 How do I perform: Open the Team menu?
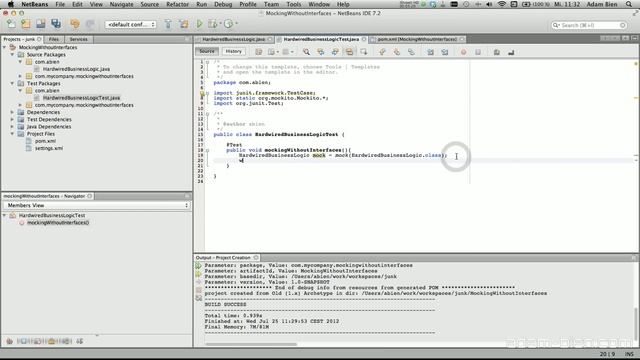pos(271,4)
